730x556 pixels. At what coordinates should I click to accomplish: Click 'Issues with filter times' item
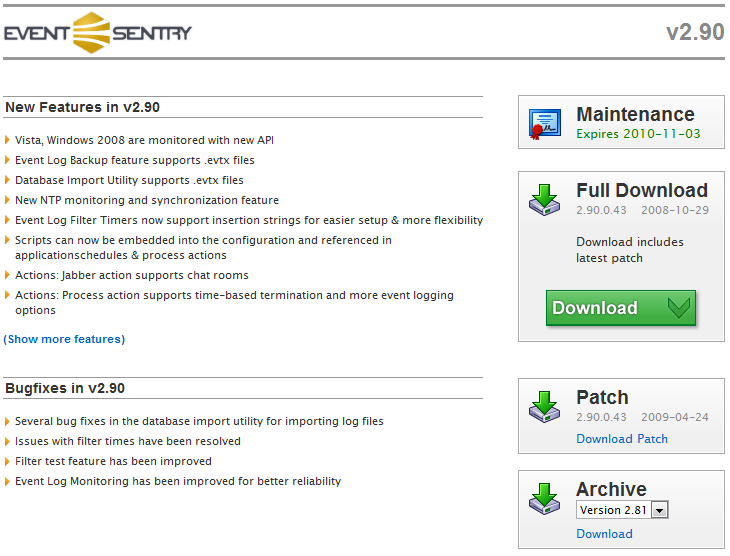[x=128, y=441]
